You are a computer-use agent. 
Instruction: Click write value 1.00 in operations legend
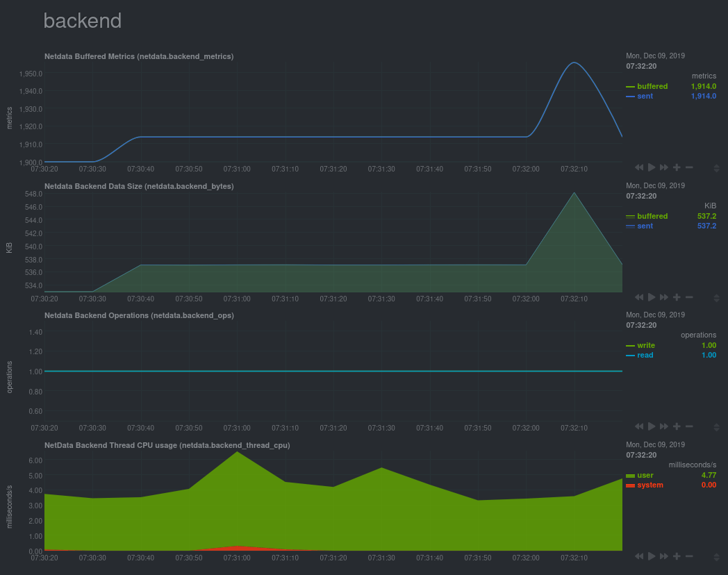709,345
